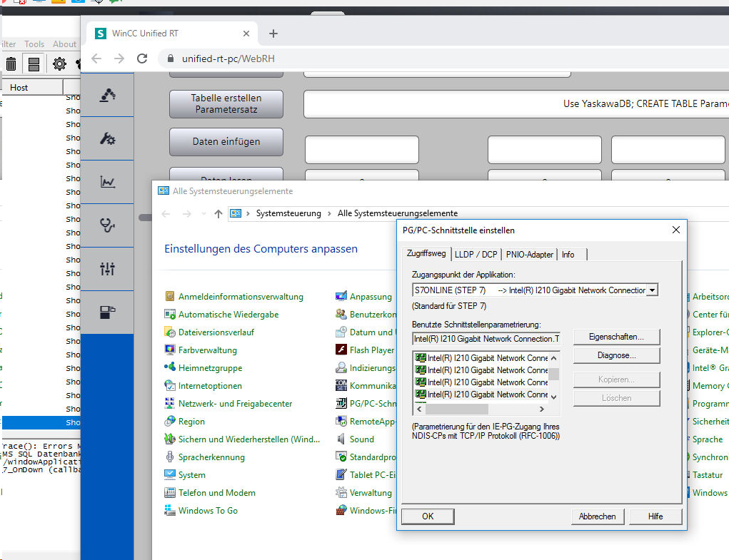Open the Info tab in the dialog
Screen dimensions: 729x560
pos(568,254)
